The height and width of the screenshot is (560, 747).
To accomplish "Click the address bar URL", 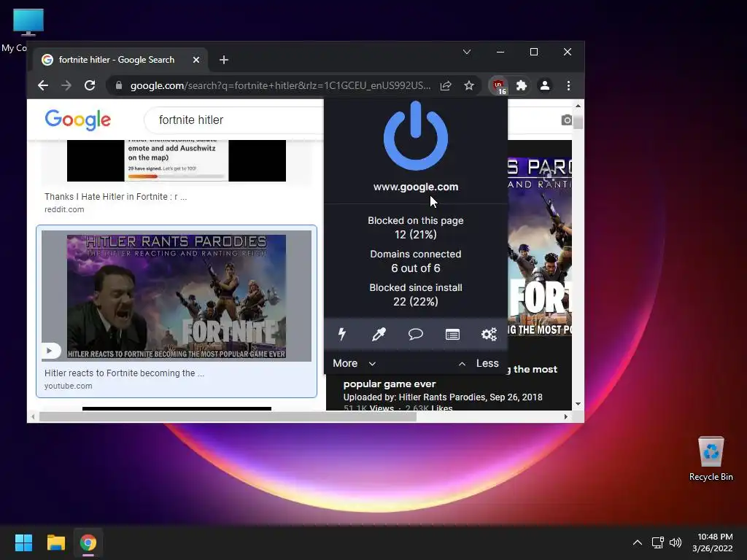I will 280,86.
